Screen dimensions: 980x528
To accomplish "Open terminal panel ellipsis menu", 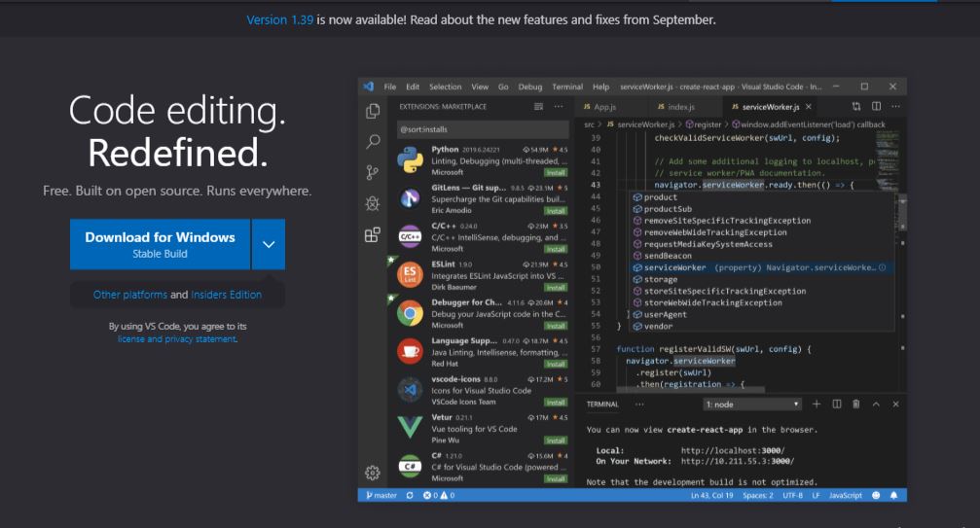I will (639, 405).
